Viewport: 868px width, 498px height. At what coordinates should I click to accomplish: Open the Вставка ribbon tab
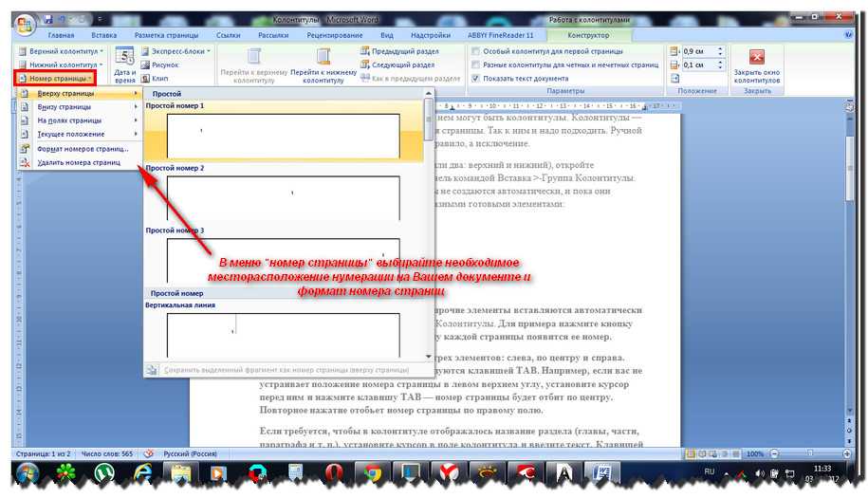point(104,35)
